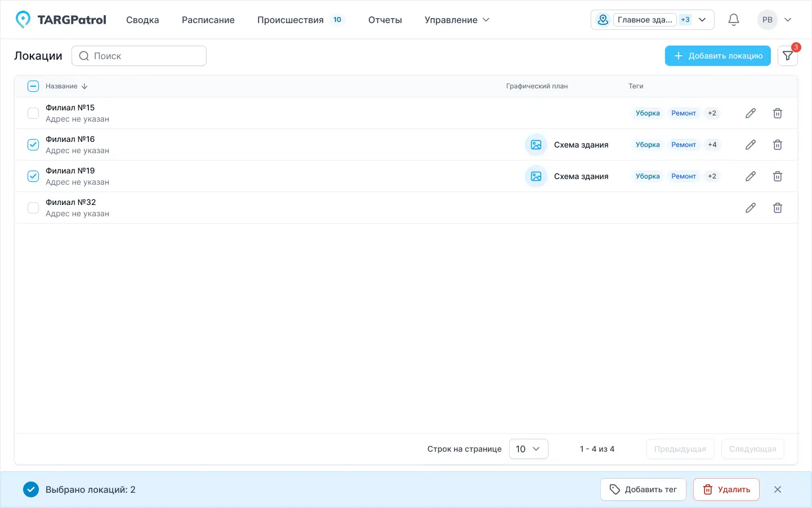This screenshot has height=508, width=812.
Task: Delete Филиал №16 using trash icon
Action: pos(778,145)
